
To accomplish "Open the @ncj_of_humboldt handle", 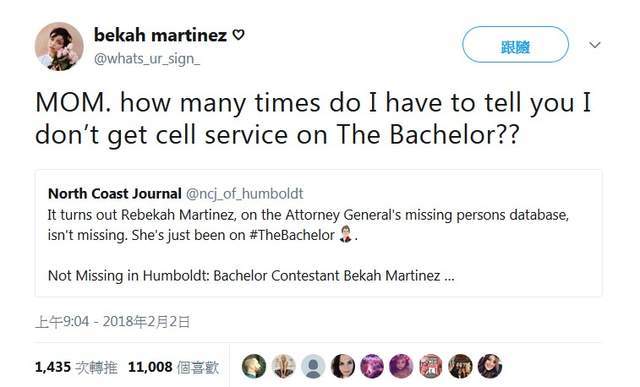I will (244, 194).
